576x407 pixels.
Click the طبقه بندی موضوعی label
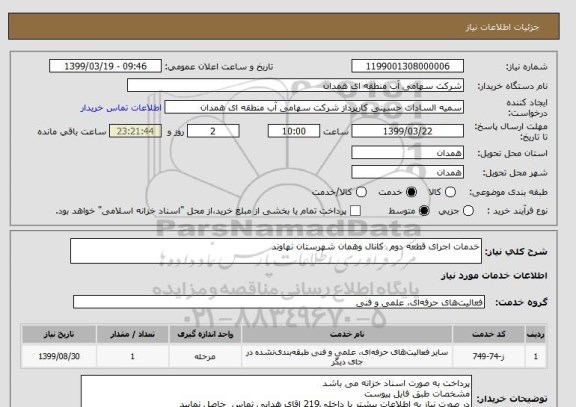tap(508, 192)
